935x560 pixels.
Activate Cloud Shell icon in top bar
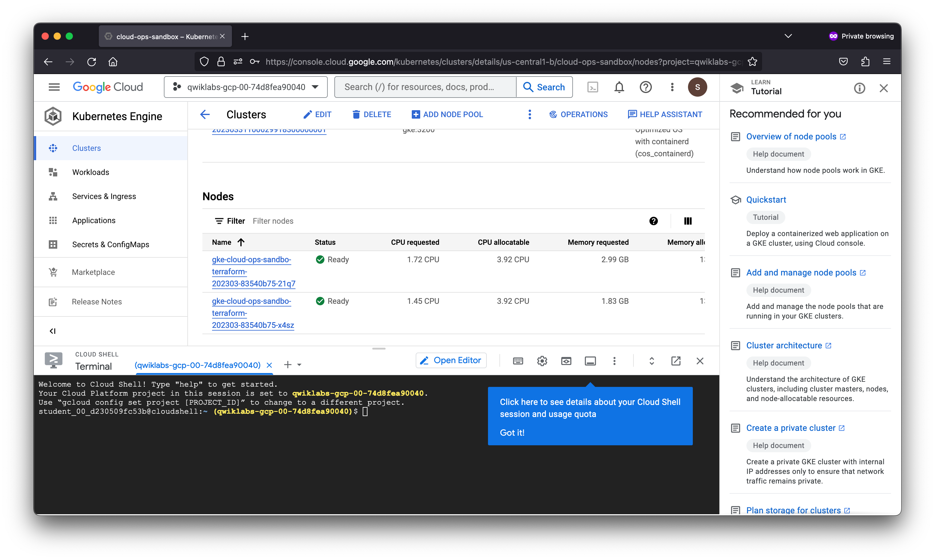tap(592, 87)
